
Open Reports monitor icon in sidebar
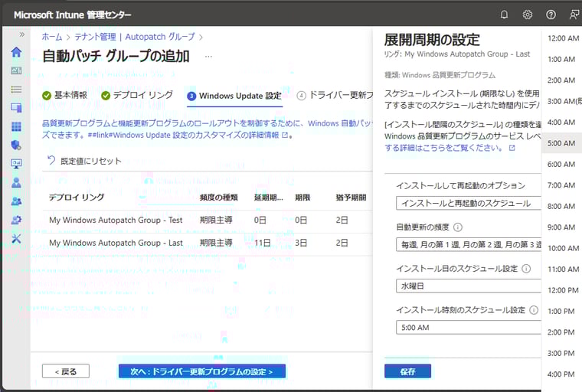point(16,164)
